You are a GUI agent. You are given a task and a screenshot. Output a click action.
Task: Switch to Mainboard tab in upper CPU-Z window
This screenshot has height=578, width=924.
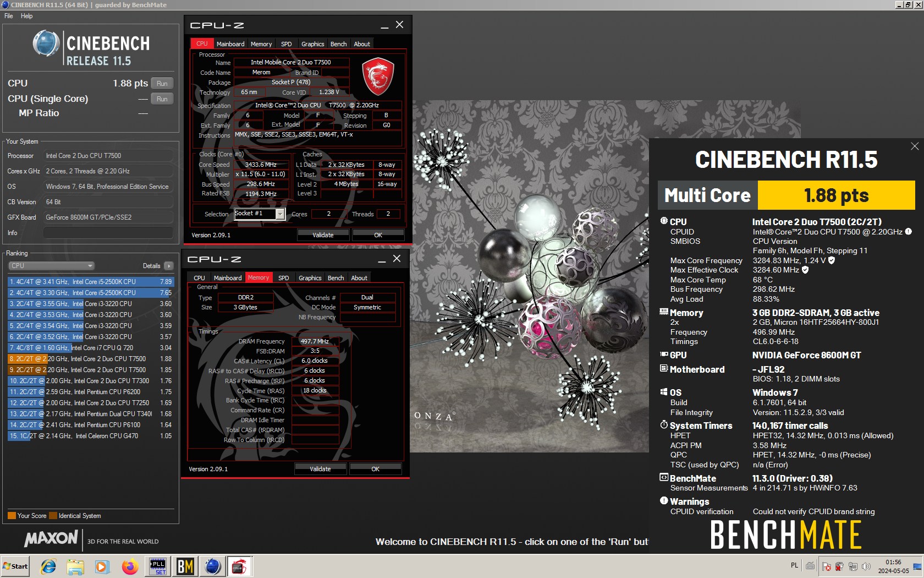pyautogui.click(x=230, y=44)
